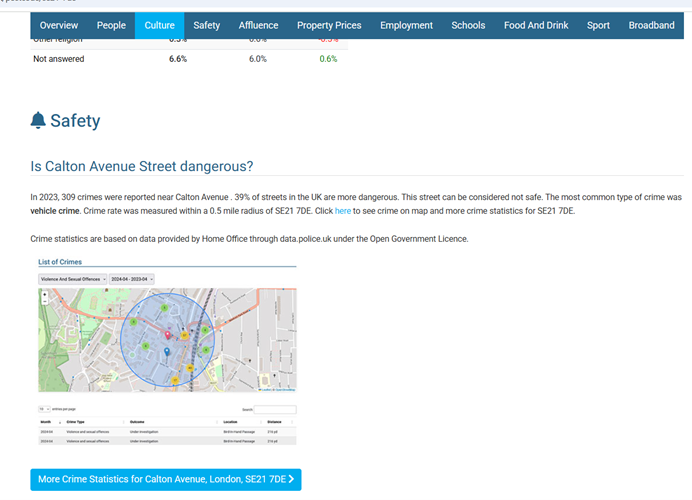Click the blue location pin on map

click(x=166, y=351)
